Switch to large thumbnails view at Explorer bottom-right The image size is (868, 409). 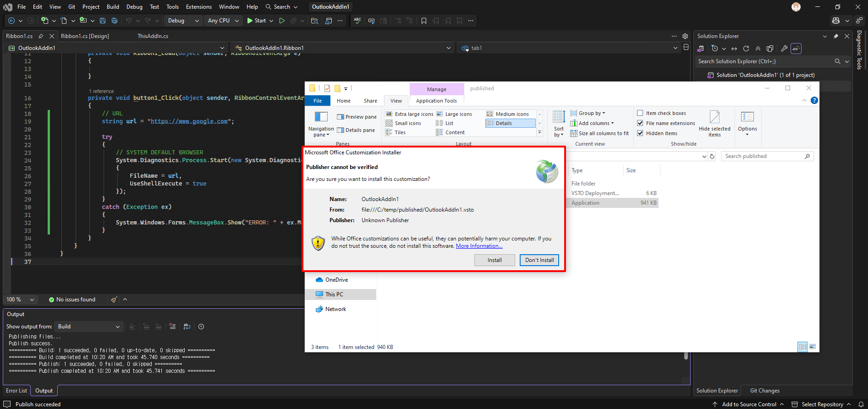(813, 347)
